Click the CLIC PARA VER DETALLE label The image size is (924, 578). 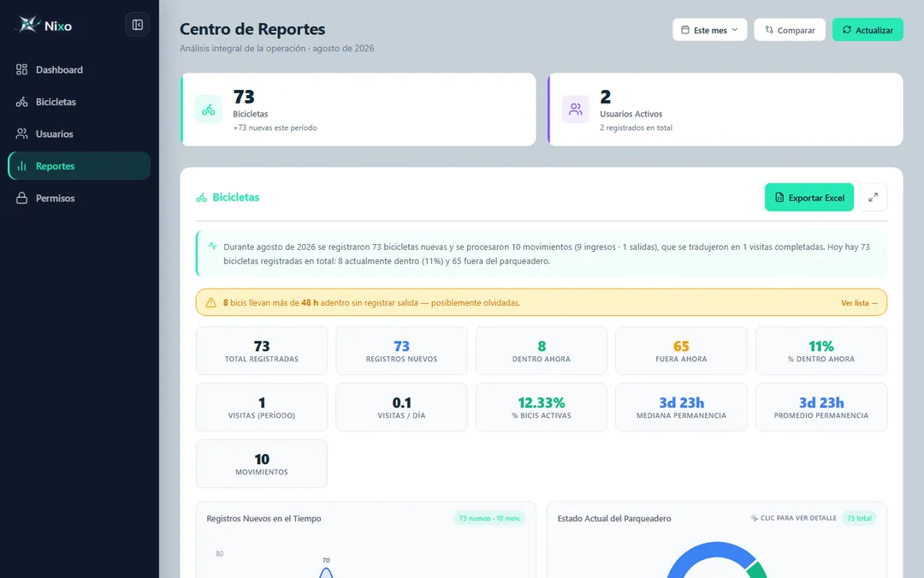tap(798, 518)
